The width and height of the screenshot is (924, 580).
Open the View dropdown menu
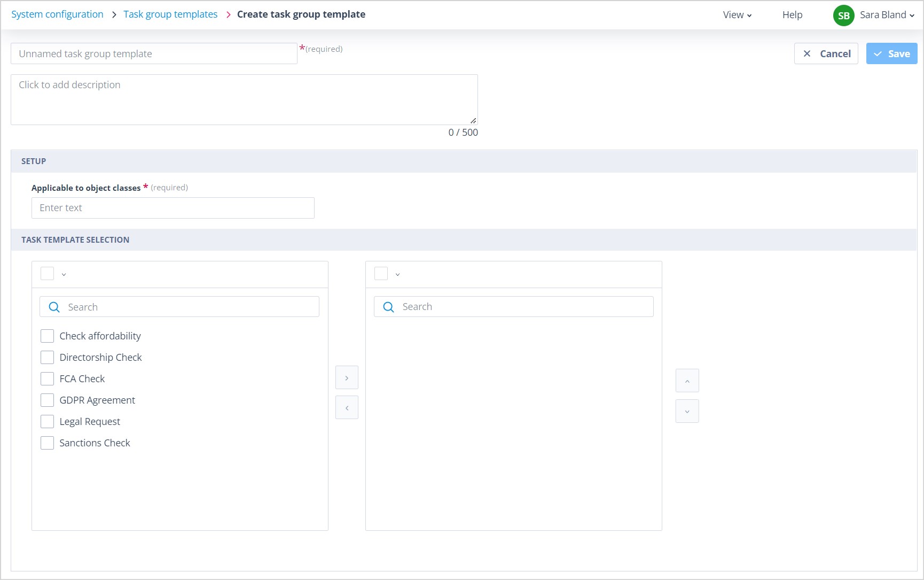tap(737, 15)
